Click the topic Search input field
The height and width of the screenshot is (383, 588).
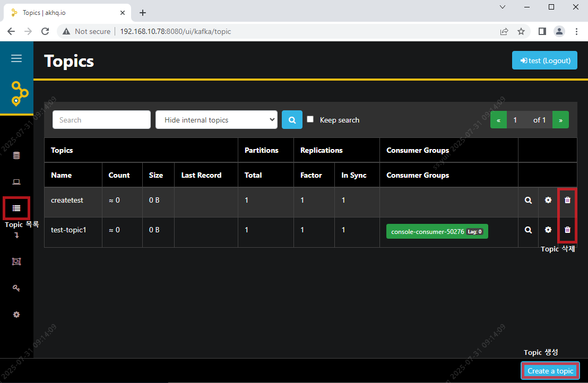(101, 120)
